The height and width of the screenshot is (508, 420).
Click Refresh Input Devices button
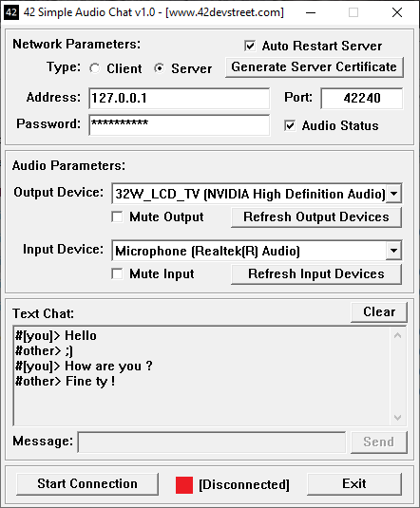point(316,274)
